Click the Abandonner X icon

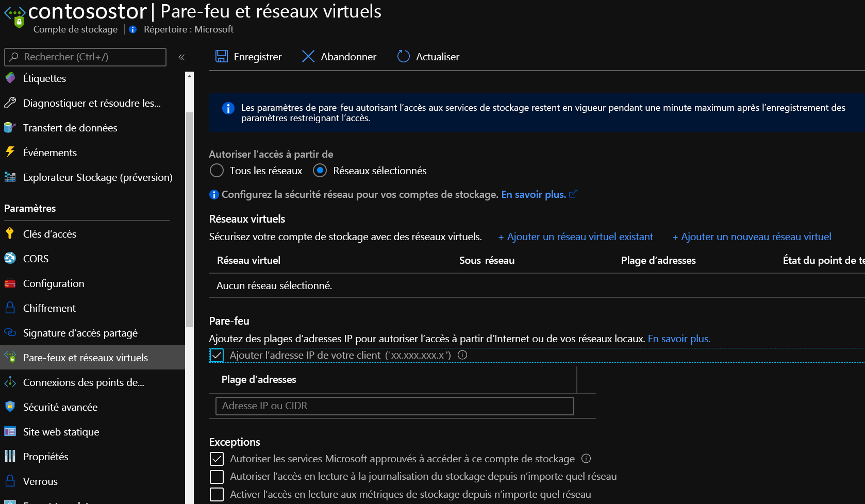coord(308,56)
